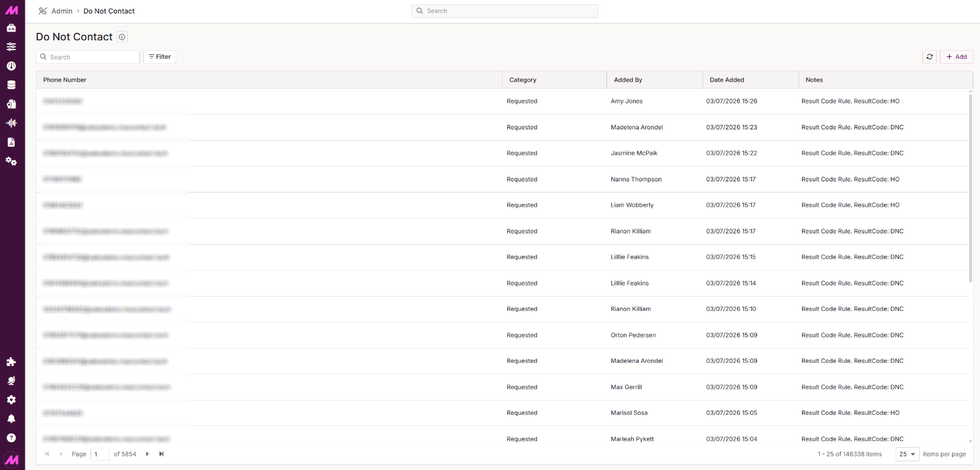Select the row added by Liam Wobberly
Image resolution: width=980 pixels, height=470 pixels.
(x=502, y=205)
